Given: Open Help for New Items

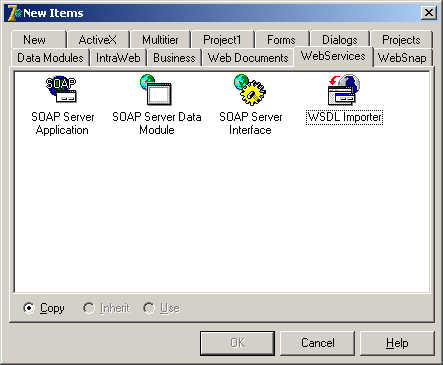Looking at the screenshot, I should (x=397, y=343).
